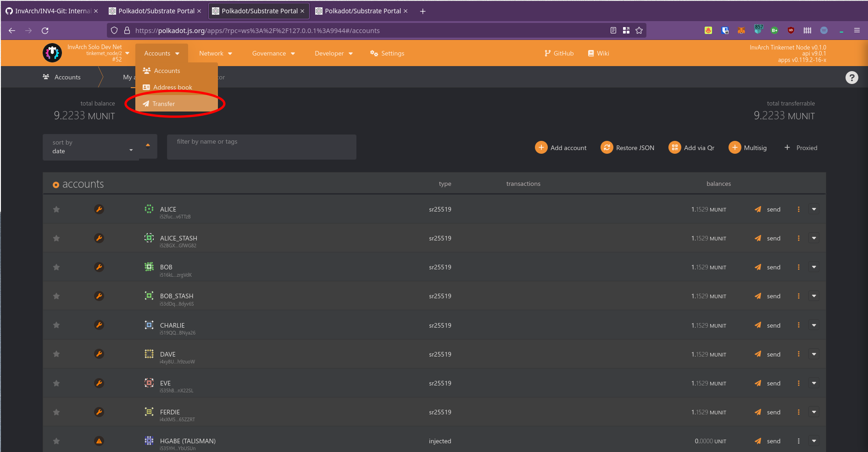Click ALICE's identicon to copy address

click(149, 209)
